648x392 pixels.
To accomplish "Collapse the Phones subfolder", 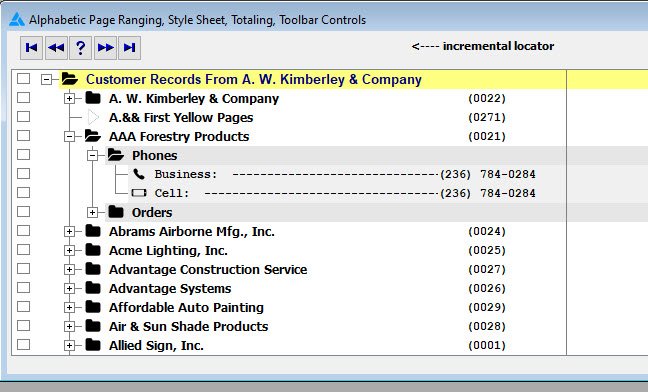I will [93, 155].
